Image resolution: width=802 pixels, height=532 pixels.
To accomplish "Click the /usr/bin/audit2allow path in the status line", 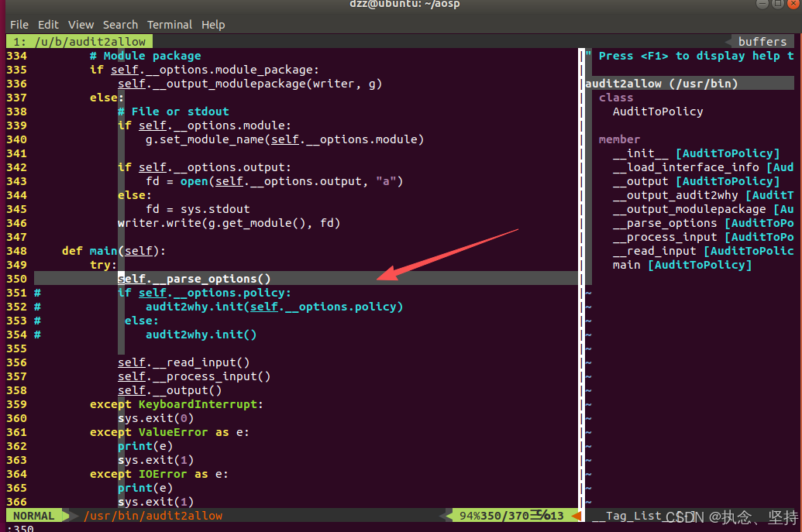I will [153, 516].
